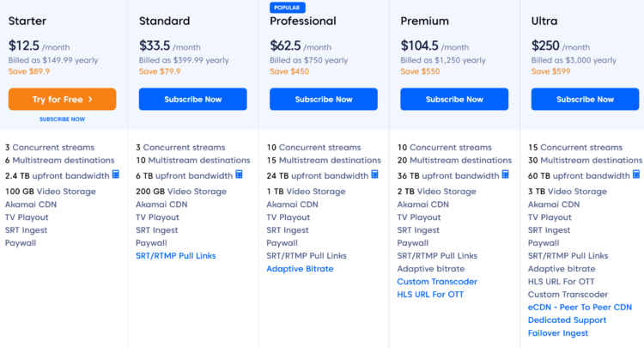
Task: Subscribe to the Premium plan
Action: click(454, 99)
